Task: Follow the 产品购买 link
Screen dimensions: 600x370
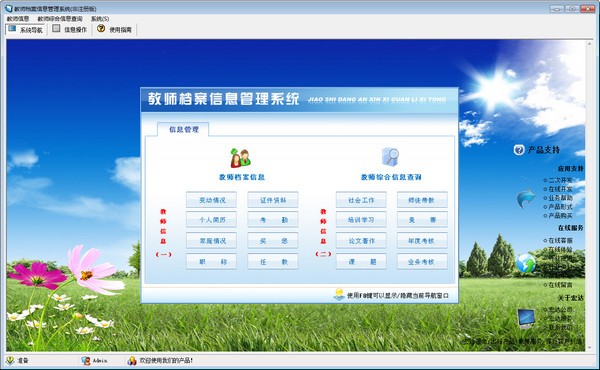Action: click(560, 215)
